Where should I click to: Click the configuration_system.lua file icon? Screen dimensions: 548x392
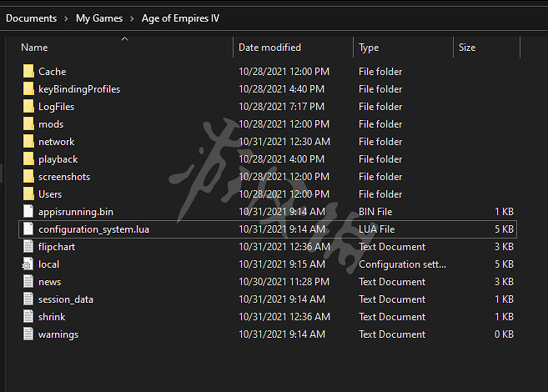pos(28,229)
